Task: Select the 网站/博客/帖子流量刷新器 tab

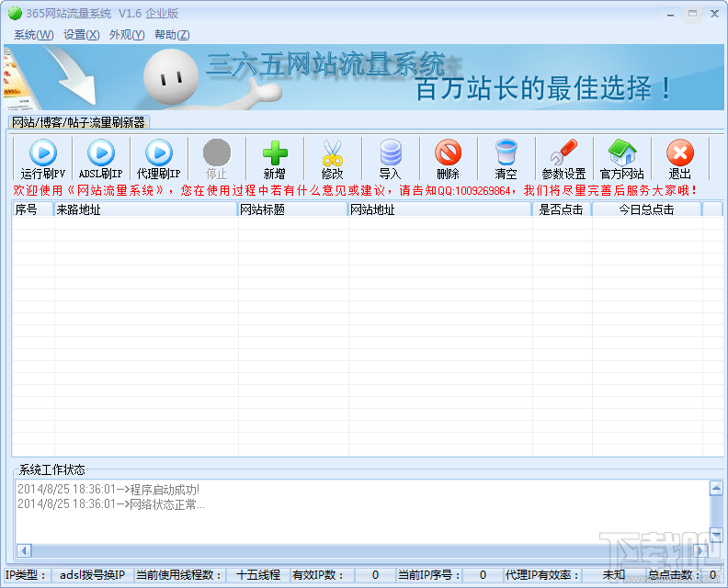Action: pyautogui.click(x=78, y=122)
